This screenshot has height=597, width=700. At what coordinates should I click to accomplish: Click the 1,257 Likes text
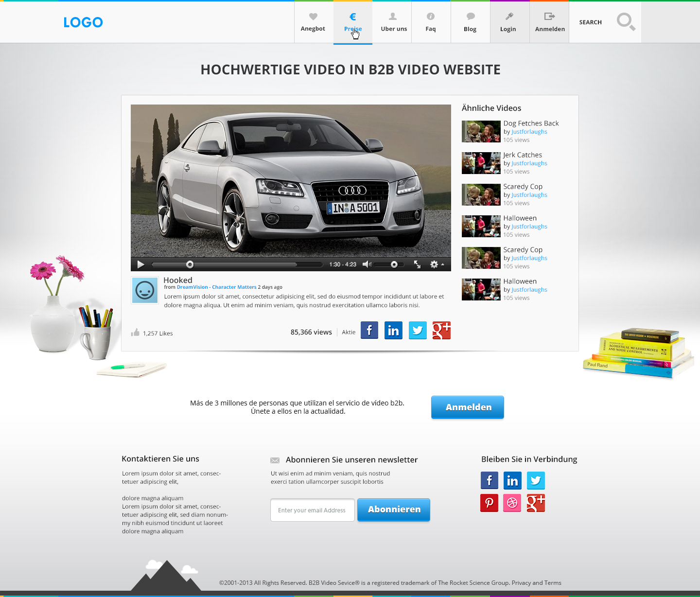point(158,334)
